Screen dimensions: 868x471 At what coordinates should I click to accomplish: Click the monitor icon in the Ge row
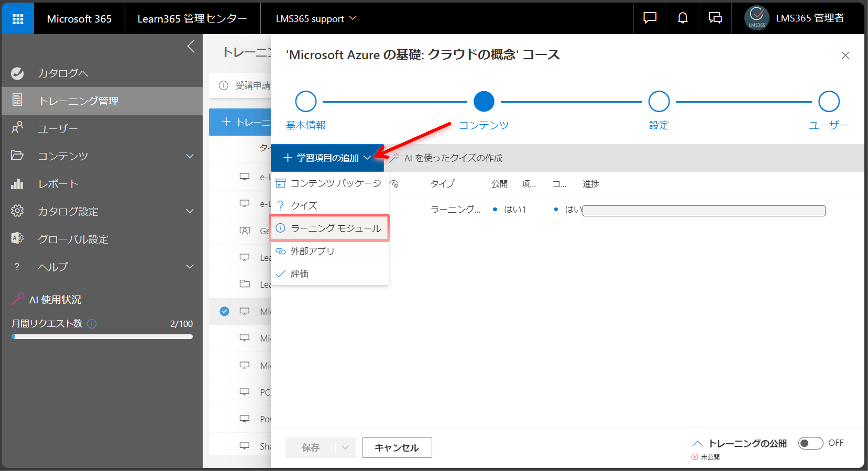point(245,230)
